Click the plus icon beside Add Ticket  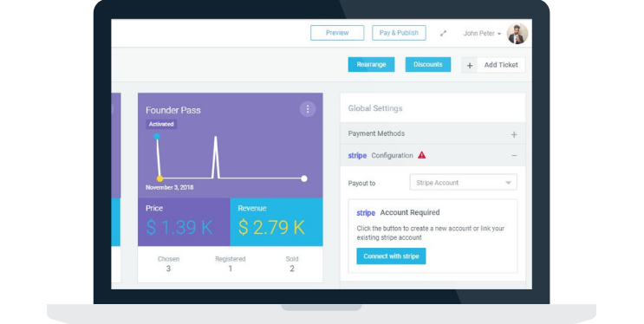tap(470, 65)
